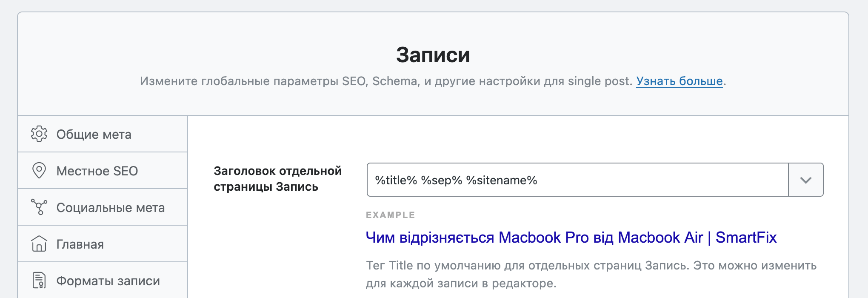This screenshot has width=868, height=298.
Task: Go to the Главная settings tab
Action: click(x=103, y=244)
